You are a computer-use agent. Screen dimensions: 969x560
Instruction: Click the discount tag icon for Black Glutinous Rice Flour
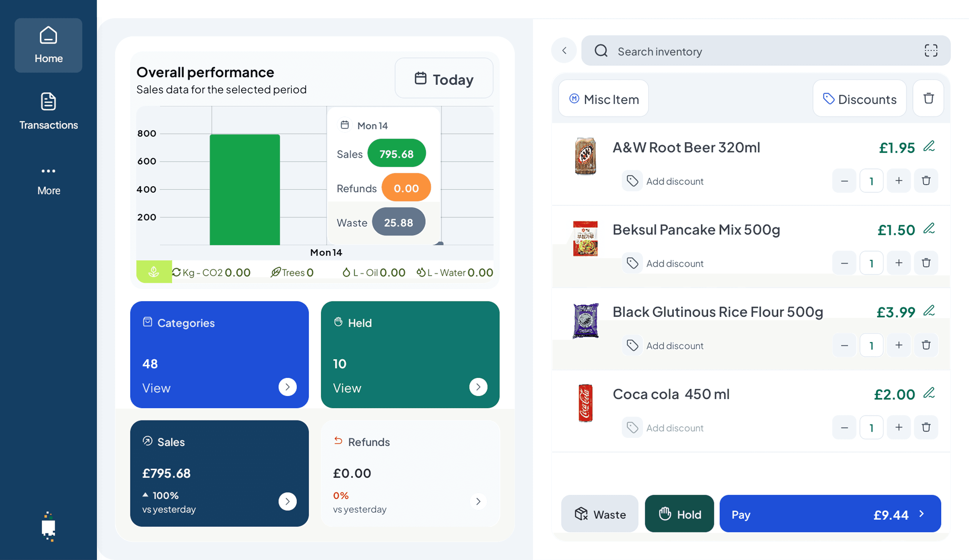tap(633, 345)
